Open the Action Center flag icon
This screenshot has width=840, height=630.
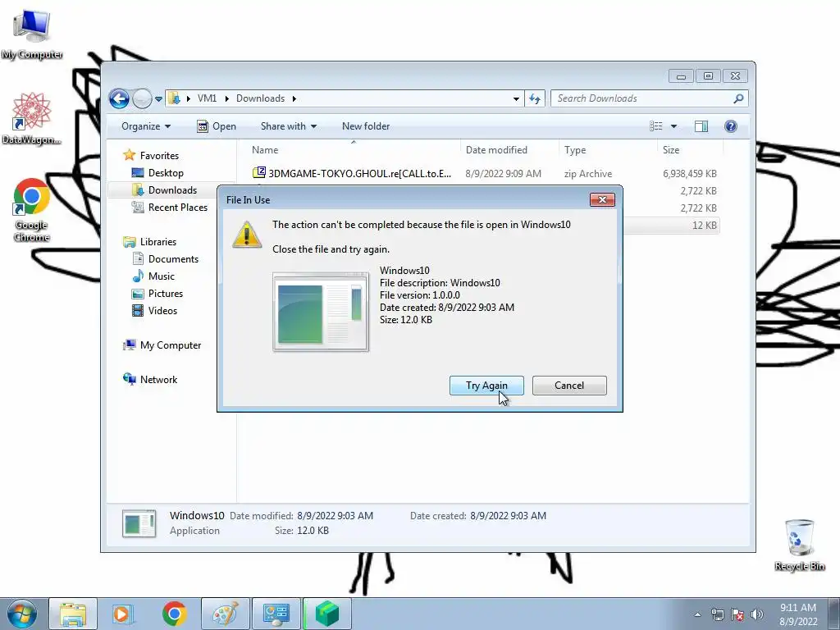(737, 614)
